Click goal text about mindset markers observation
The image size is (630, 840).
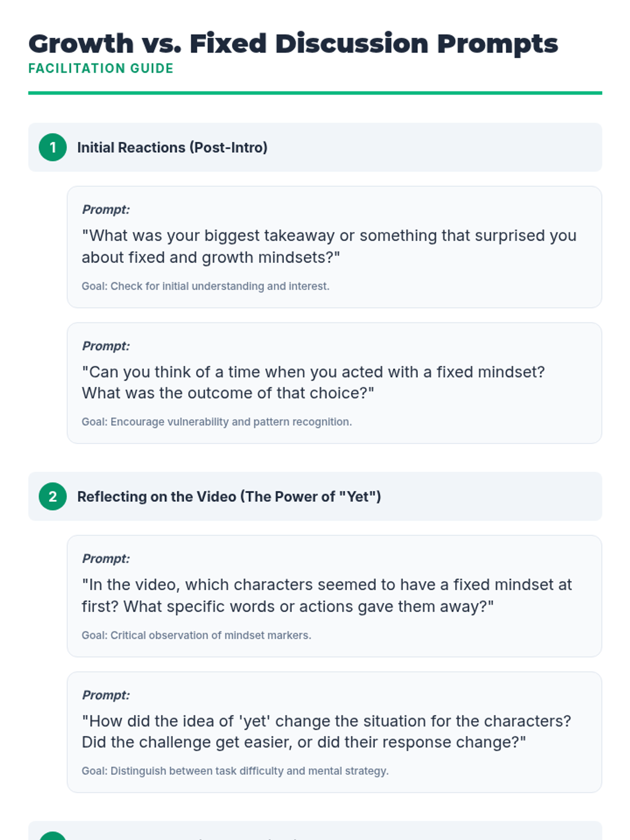[x=196, y=635]
